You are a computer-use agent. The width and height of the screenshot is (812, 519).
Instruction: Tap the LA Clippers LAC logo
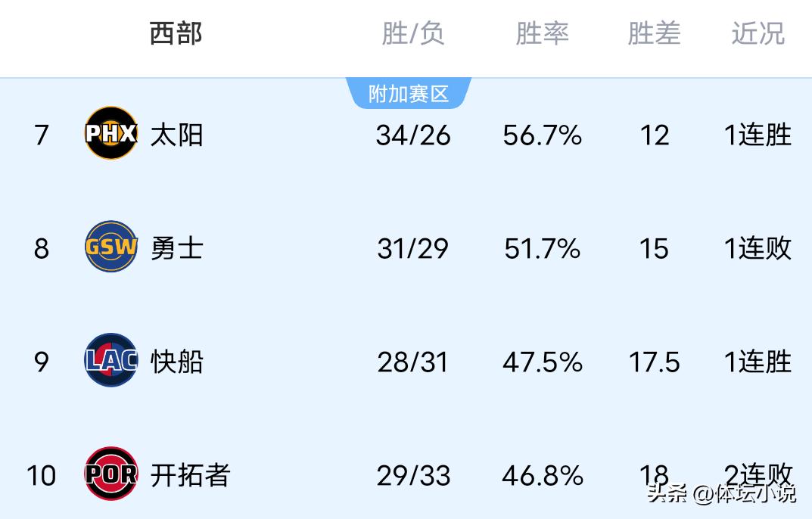click(x=110, y=361)
